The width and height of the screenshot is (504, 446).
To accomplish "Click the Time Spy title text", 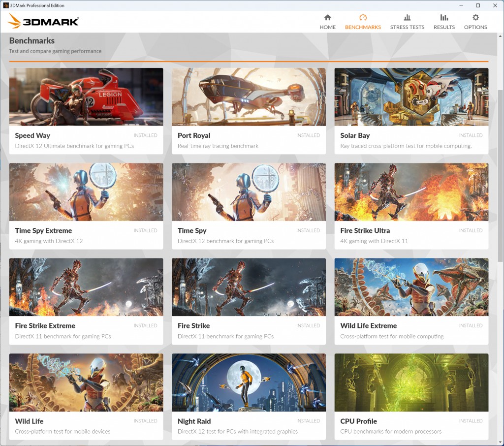I will click(192, 230).
